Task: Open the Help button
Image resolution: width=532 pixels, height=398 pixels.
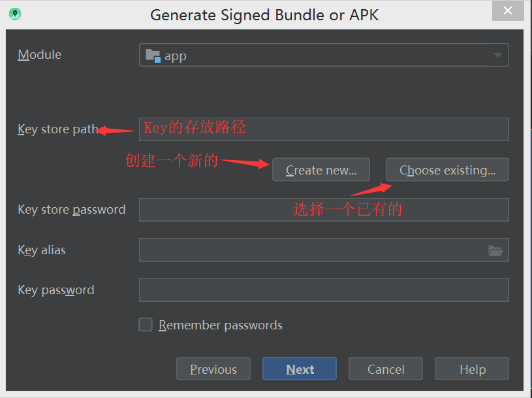Action: [472, 369]
